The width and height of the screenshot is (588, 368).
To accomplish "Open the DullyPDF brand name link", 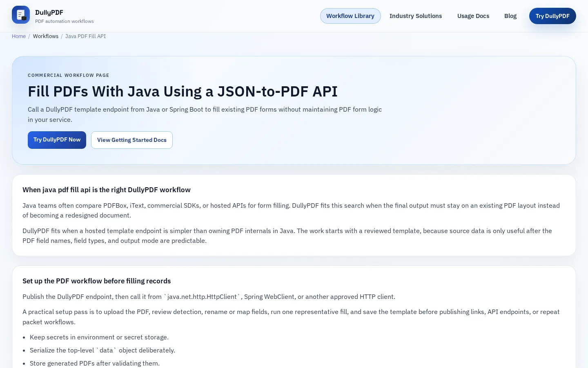I will click(x=49, y=12).
